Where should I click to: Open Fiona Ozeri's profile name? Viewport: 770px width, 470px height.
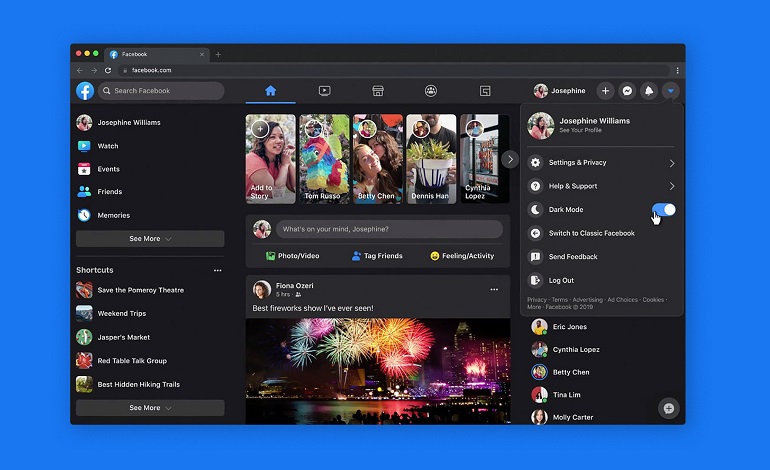tap(295, 285)
